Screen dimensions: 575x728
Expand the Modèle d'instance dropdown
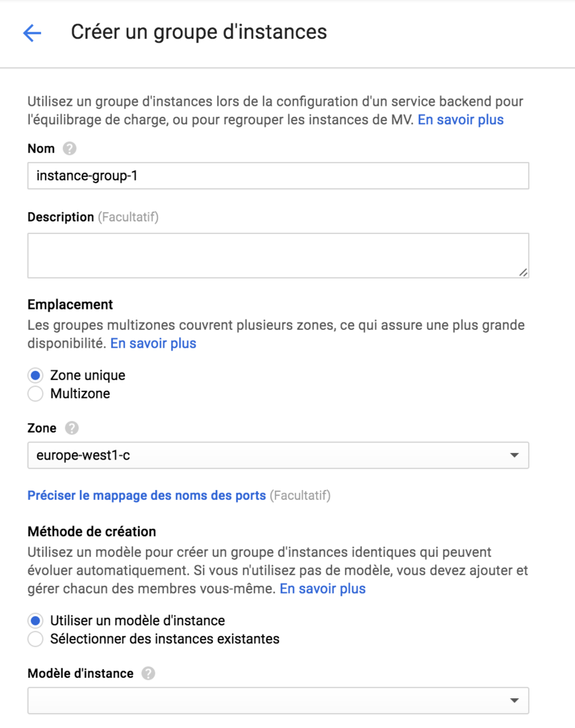pos(278,700)
